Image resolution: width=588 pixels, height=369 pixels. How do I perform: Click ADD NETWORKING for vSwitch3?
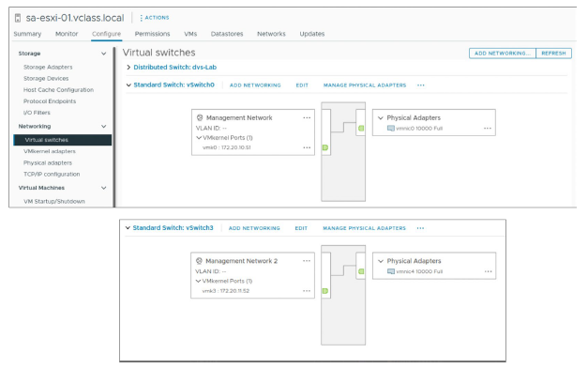(x=254, y=228)
